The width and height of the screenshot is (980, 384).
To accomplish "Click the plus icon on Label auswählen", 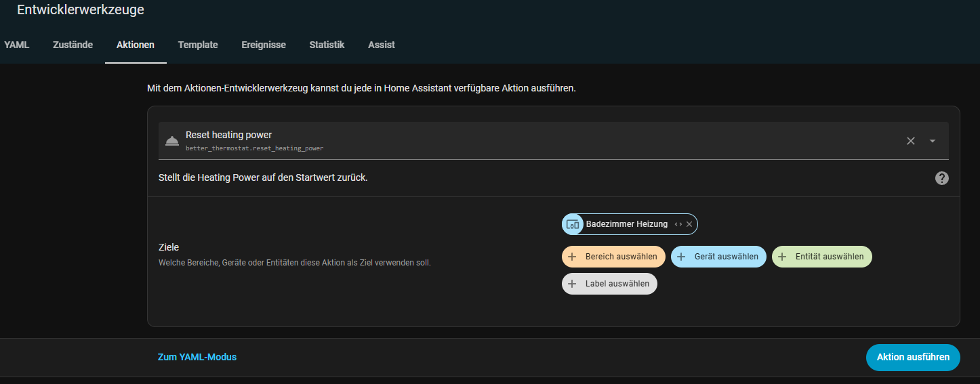I will coord(572,284).
